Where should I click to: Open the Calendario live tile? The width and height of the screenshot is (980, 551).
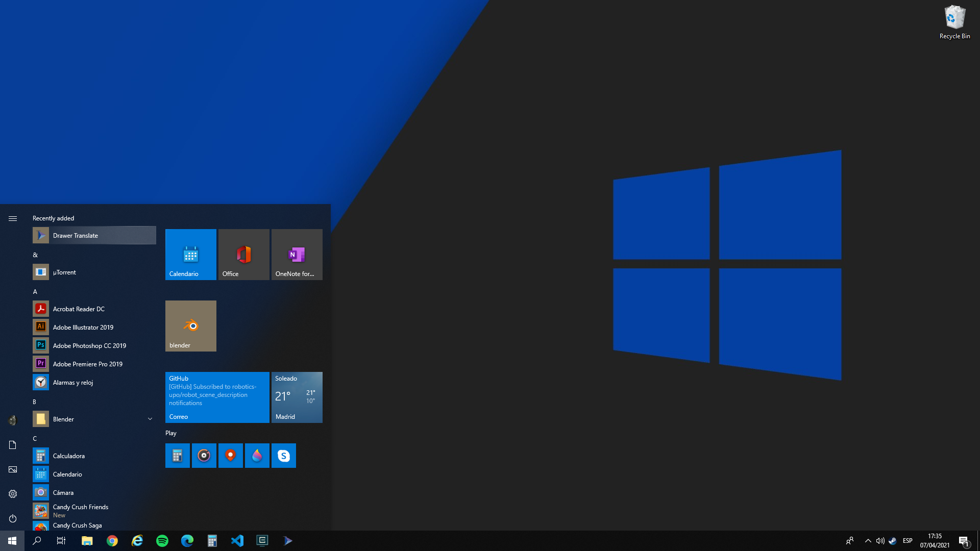coord(191,255)
